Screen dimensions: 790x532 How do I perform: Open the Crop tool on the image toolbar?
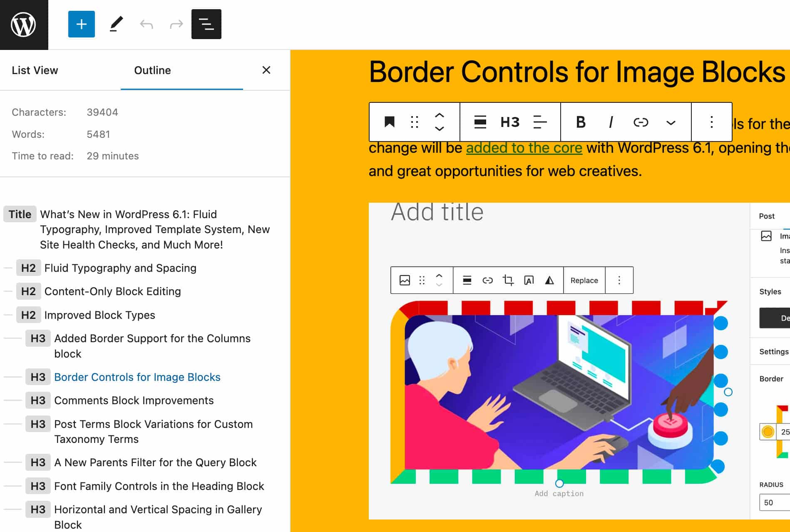pyautogui.click(x=509, y=280)
